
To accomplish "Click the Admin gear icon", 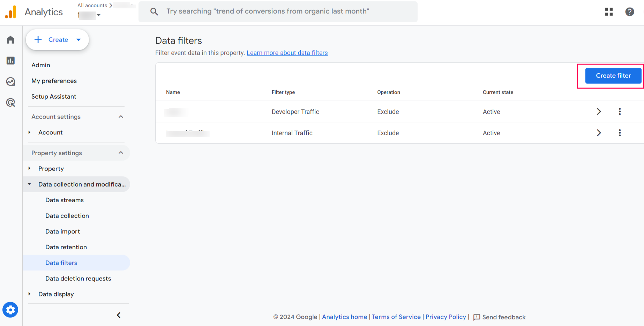I will click(10, 310).
